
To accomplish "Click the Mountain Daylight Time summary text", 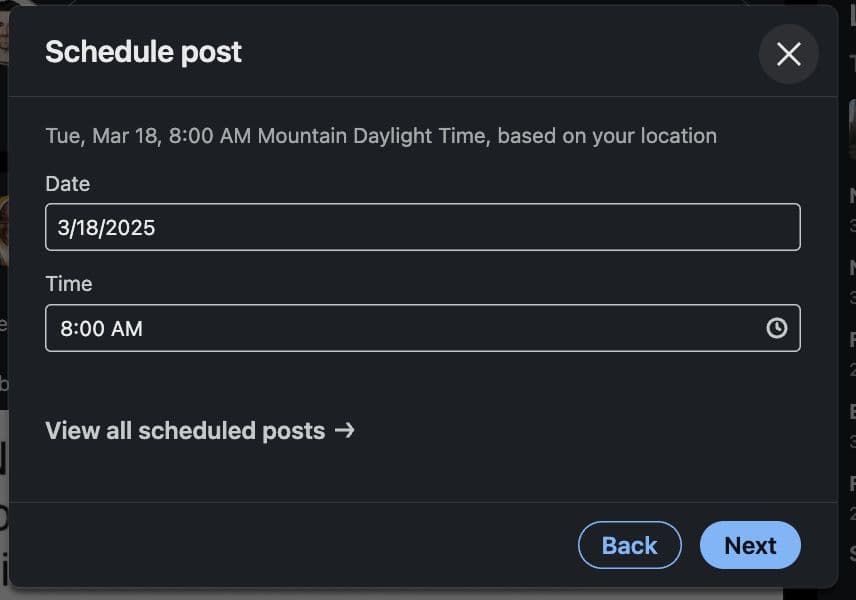I will click(380, 136).
